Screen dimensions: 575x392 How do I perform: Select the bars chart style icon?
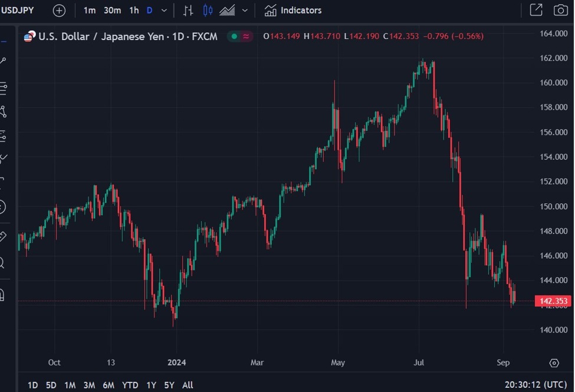pos(188,10)
